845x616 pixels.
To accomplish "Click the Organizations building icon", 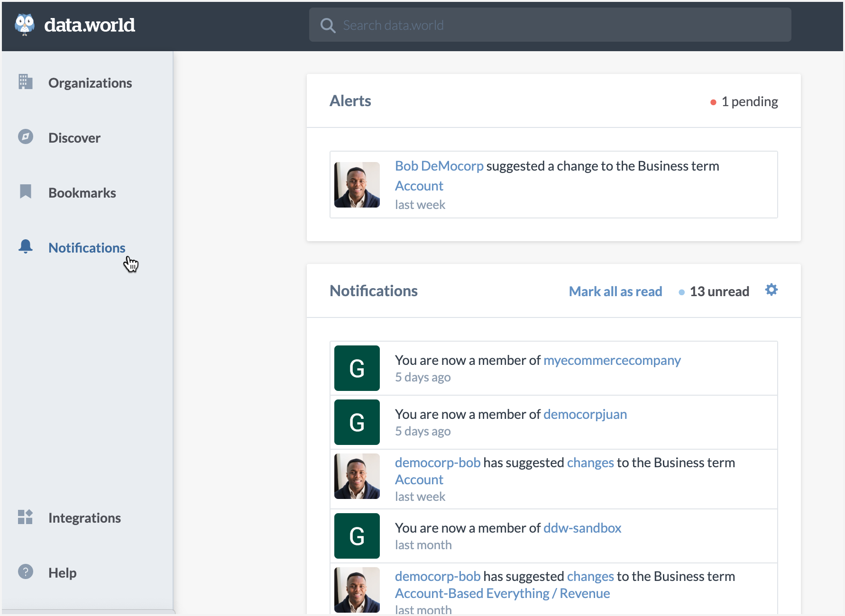I will point(26,82).
